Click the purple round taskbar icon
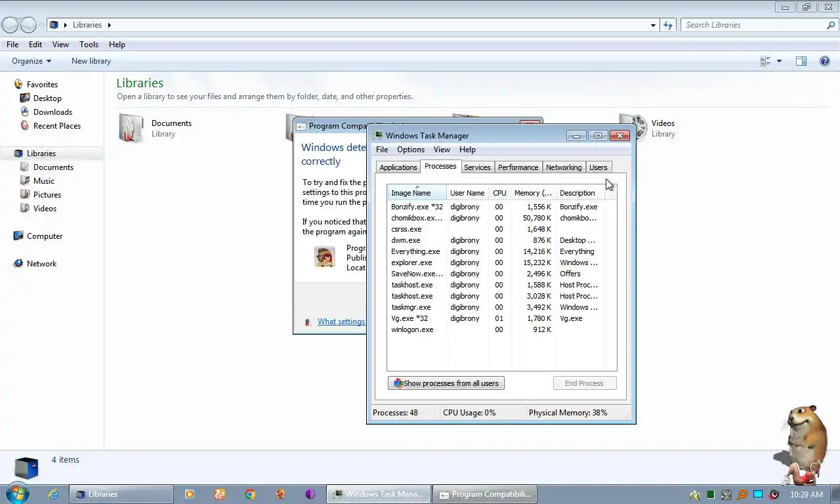 (x=310, y=494)
